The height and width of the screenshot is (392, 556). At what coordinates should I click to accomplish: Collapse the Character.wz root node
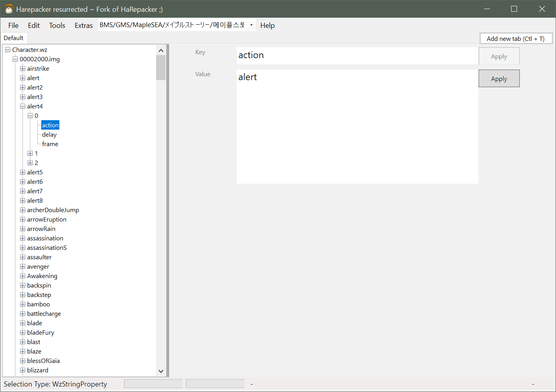(x=7, y=49)
